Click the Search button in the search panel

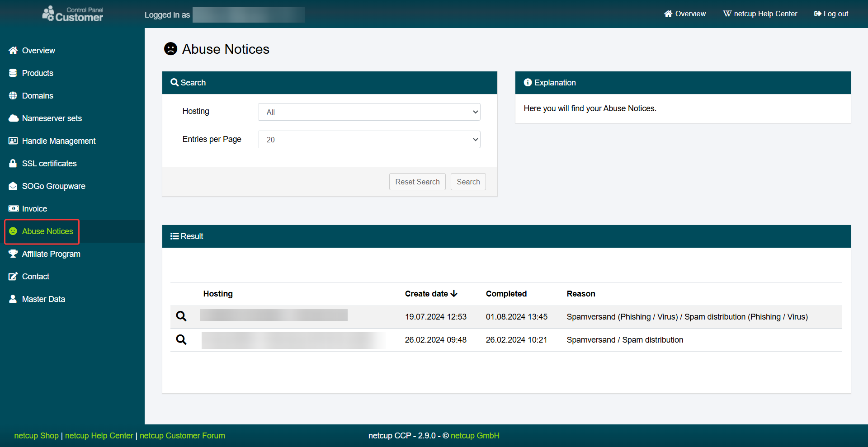pyautogui.click(x=468, y=182)
